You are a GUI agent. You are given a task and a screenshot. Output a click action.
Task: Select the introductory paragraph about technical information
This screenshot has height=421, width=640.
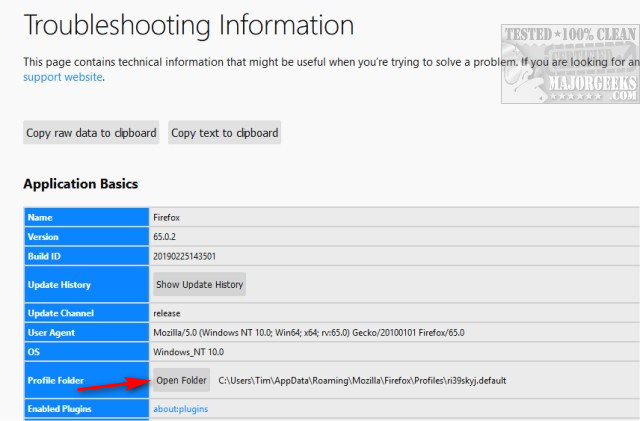coord(331,69)
